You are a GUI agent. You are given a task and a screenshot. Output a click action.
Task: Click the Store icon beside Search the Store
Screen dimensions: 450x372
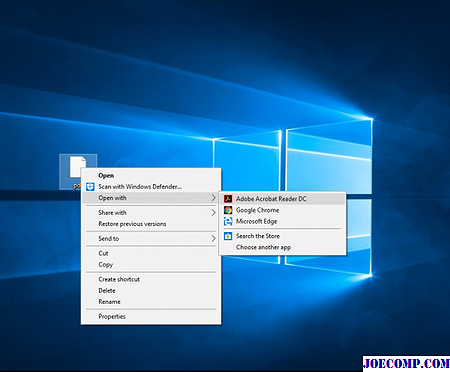228,236
